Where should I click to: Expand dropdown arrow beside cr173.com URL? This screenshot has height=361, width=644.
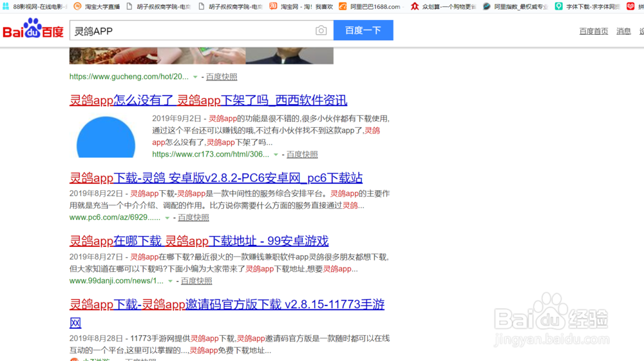click(276, 155)
